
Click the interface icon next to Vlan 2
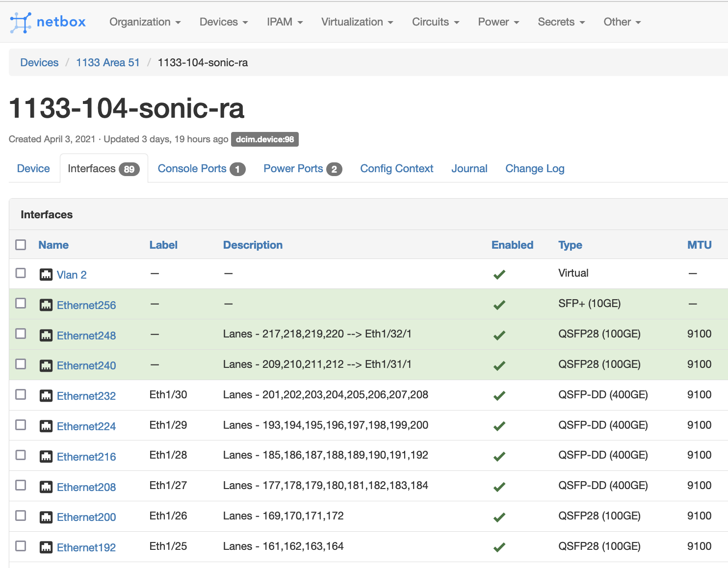46,275
